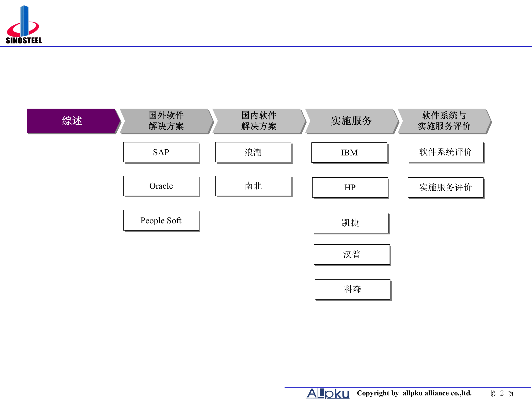532x399 pixels.
Task: Open the Oracle box
Action: pos(161,186)
